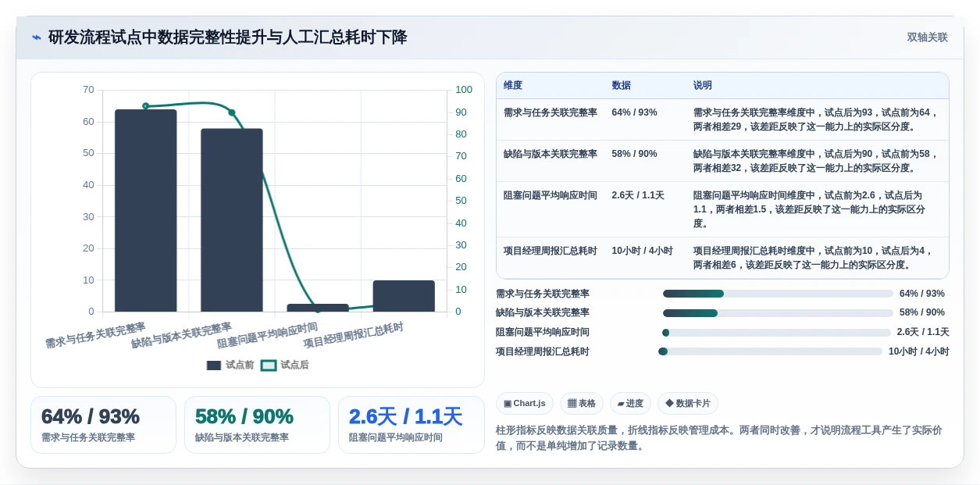Click the 项目经理周报汇总耗时 bar in chart
This screenshot has height=485, width=980.
404,296
